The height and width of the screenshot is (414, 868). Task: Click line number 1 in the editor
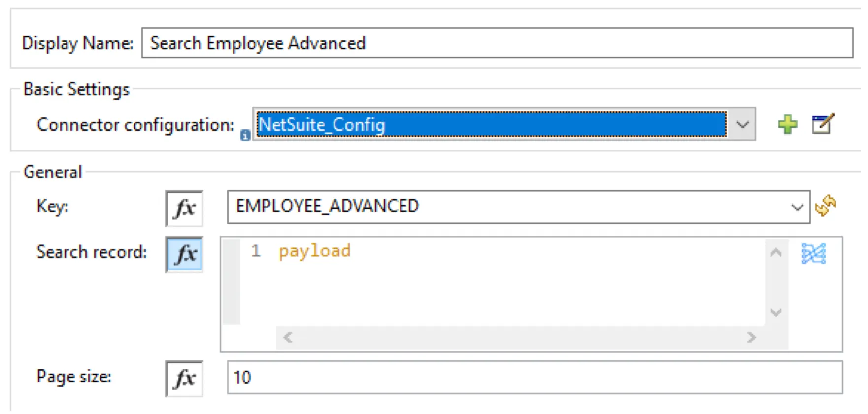[x=255, y=251]
